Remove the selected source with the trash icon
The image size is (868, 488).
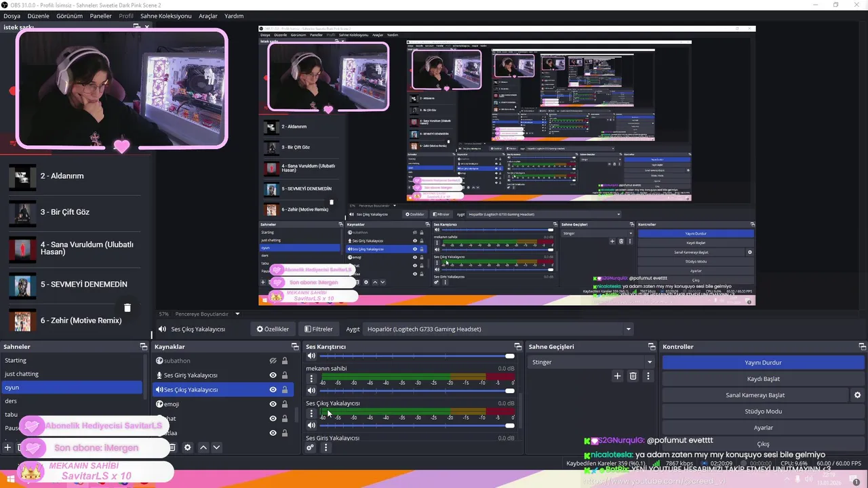172,447
